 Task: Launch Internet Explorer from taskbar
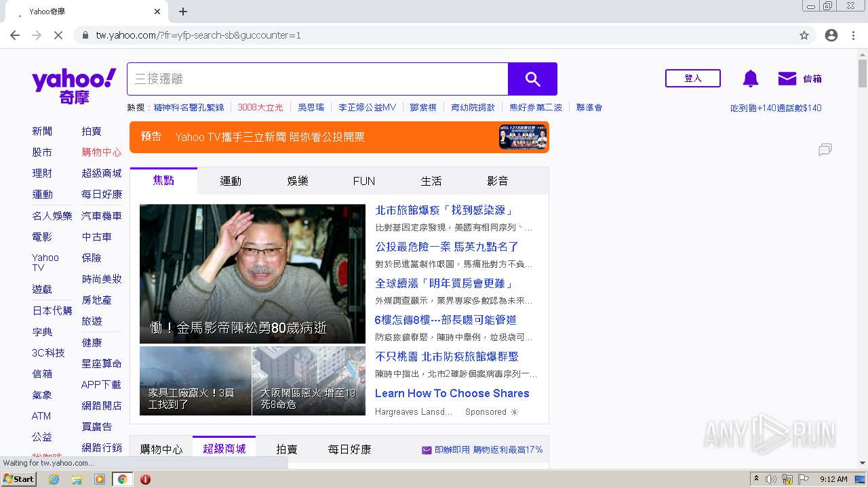54,479
